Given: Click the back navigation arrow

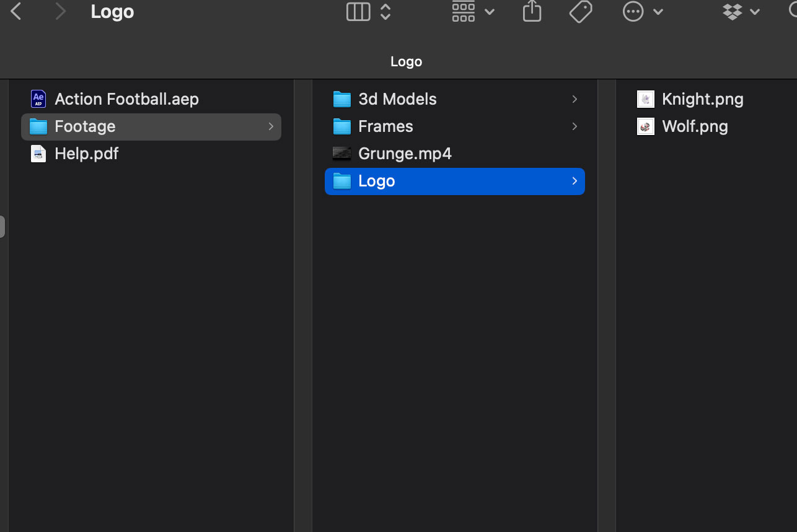Looking at the screenshot, I should click(16, 11).
